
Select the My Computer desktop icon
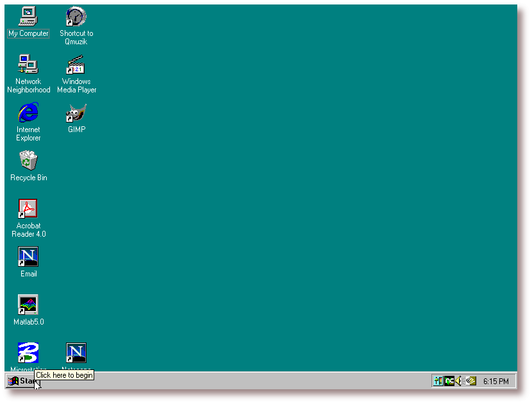point(28,16)
